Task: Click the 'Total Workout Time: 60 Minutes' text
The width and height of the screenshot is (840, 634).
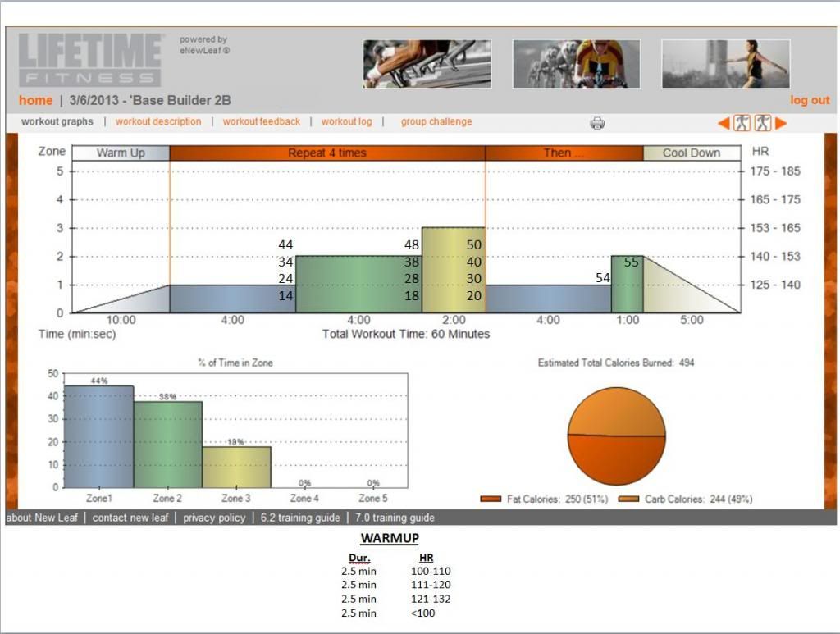Action: pyautogui.click(x=405, y=334)
